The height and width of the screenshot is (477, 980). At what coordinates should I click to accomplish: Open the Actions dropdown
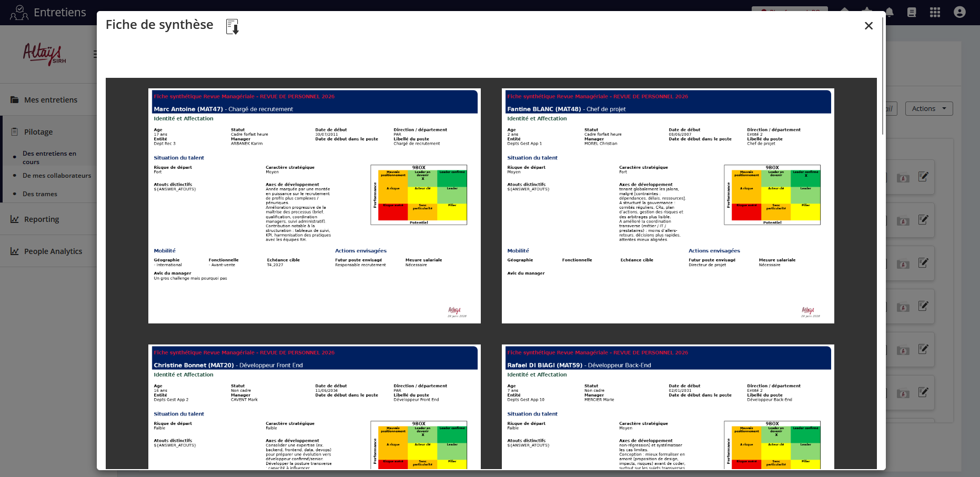pyautogui.click(x=928, y=109)
